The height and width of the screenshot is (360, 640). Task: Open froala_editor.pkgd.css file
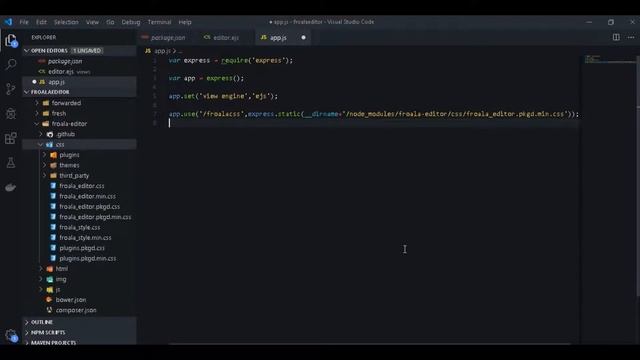click(89, 207)
